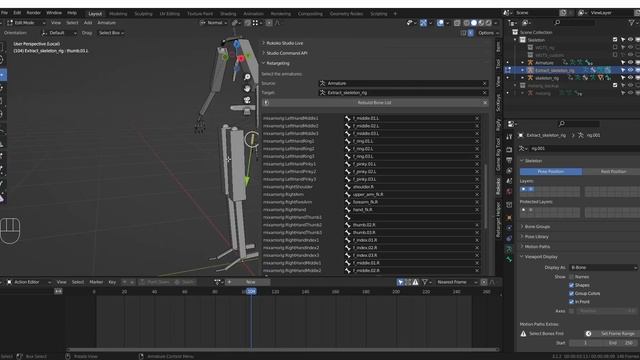Toggle Skeleton collection exclude checkbox in outliner
This screenshot has height=360, width=640.
[615, 40]
